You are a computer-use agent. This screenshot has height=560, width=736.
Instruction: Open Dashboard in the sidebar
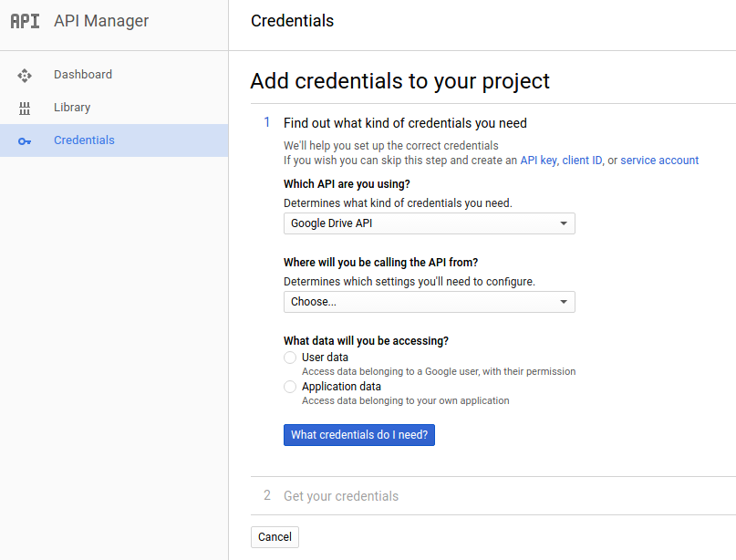(x=83, y=75)
